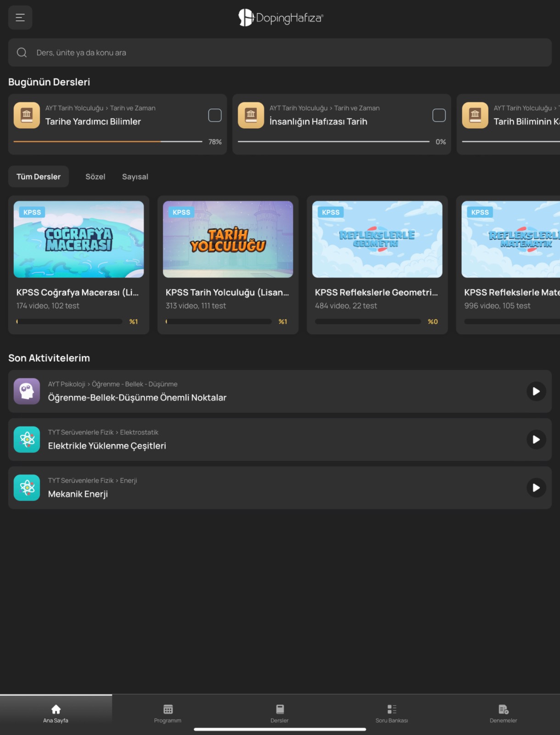Check the Tarihe Yardımcı Bilimler checkbox
This screenshot has height=735, width=560.
pyautogui.click(x=215, y=115)
